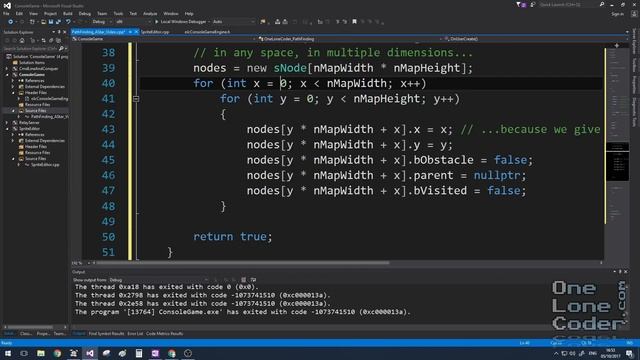Click the Undo toolbar icon

point(68,22)
